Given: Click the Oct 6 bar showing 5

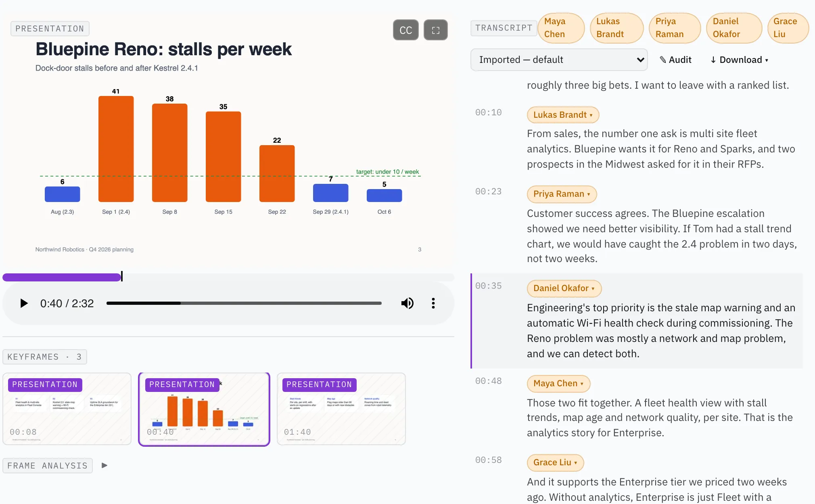Looking at the screenshot, I should (x=384, y=196).
